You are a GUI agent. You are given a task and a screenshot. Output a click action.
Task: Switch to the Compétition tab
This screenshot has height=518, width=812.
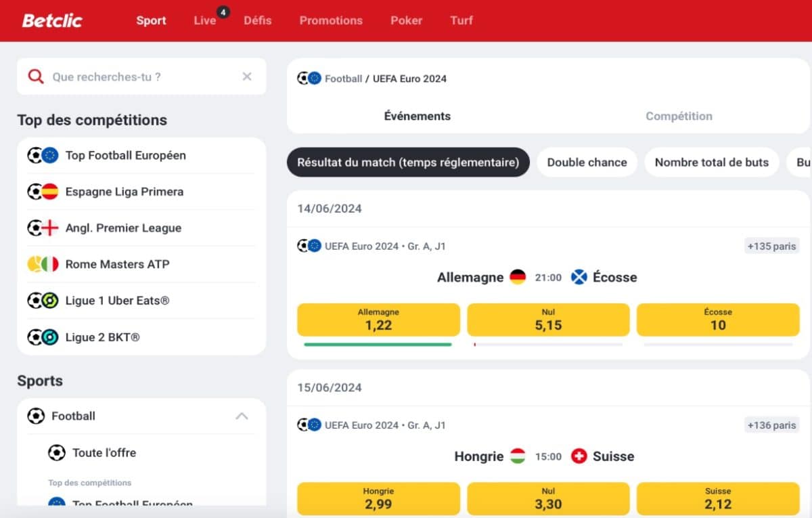point(679,116)
